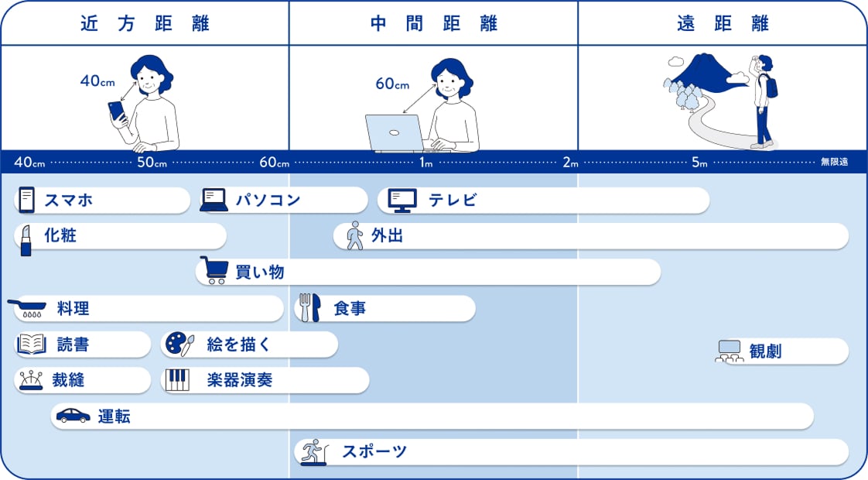The width and height of the screenshot is (868, 480).
Task: Click the laptop icon beside パソコン
Action: 214,200
